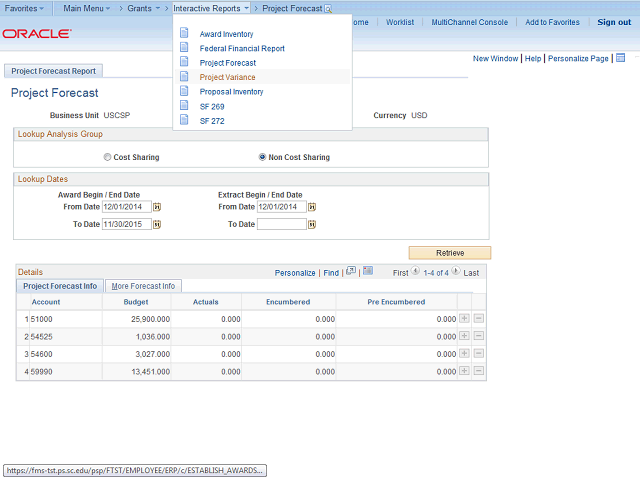Select the Cost Sharing radio button
This screenshot has height=480, width=640.
pos(108,157)
